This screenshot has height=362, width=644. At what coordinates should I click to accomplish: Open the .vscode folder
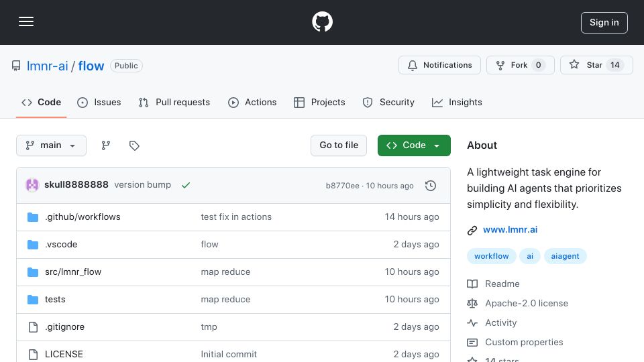click(61, 244)
